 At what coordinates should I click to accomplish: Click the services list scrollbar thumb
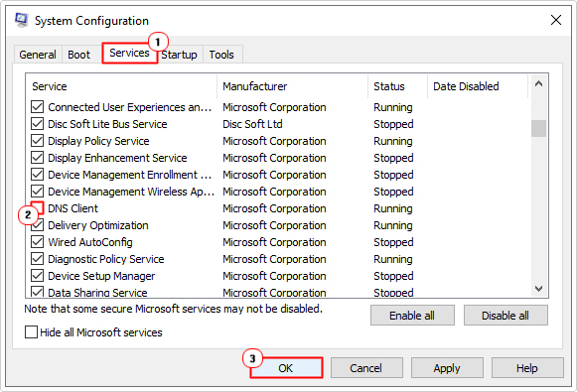[538, 128]
